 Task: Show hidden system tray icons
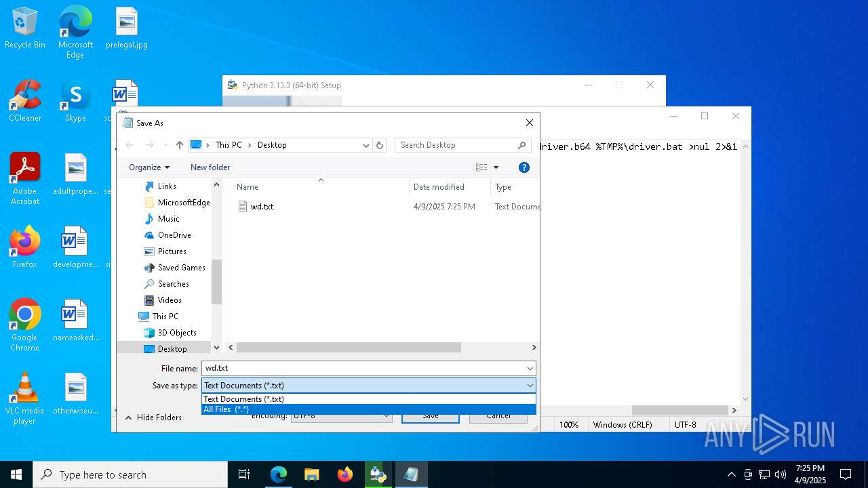point(731,474)
